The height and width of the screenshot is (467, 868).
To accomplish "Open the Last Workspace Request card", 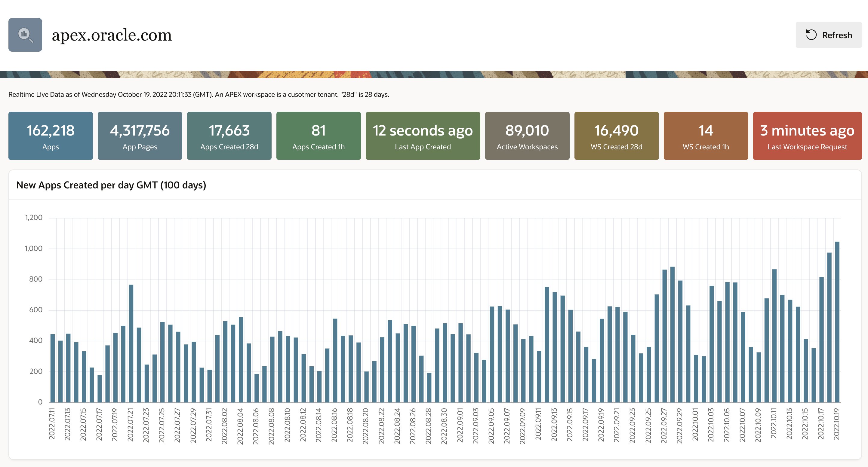I will tap(807, 136).
